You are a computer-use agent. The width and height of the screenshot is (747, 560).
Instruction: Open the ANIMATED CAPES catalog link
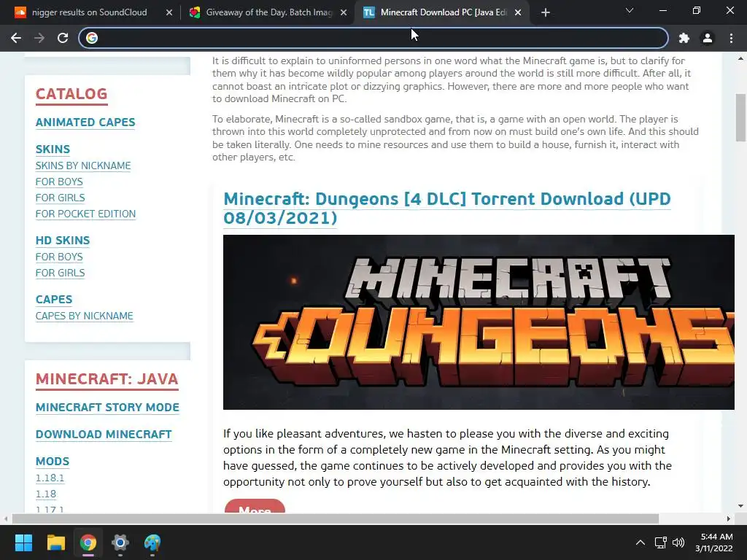[85, 122]
